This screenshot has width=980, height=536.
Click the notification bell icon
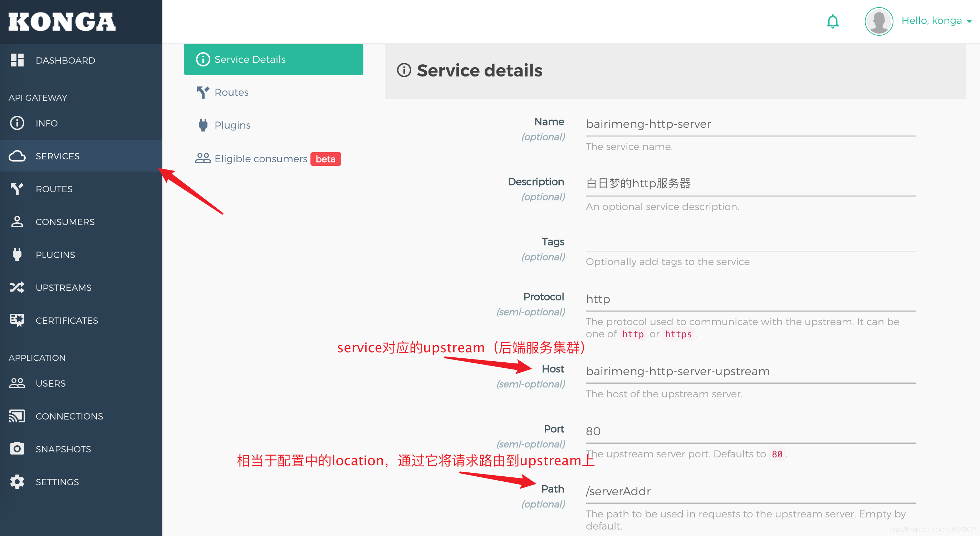coord(832,21)
